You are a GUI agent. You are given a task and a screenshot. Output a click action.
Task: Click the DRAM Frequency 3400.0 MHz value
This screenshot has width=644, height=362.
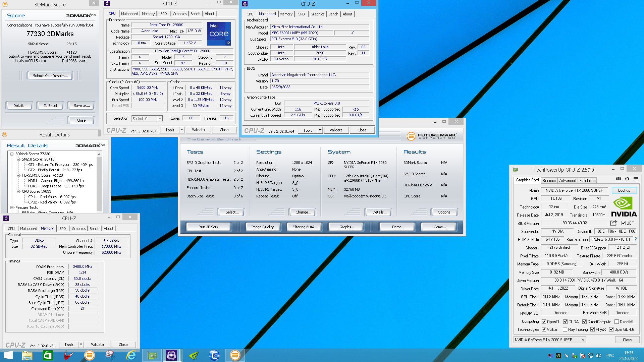(x=83, y=266)
